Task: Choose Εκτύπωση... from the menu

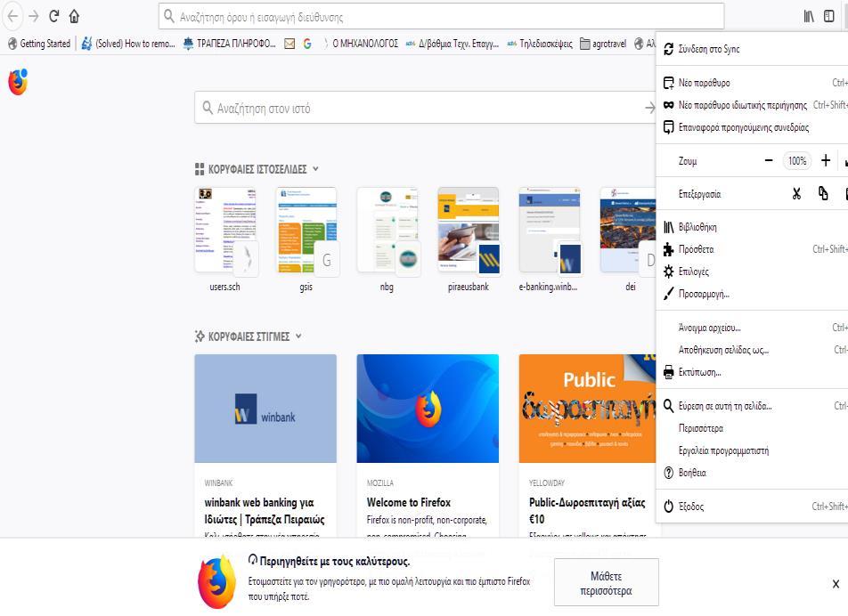Action: pyautogui.click(x=752, y=372)
